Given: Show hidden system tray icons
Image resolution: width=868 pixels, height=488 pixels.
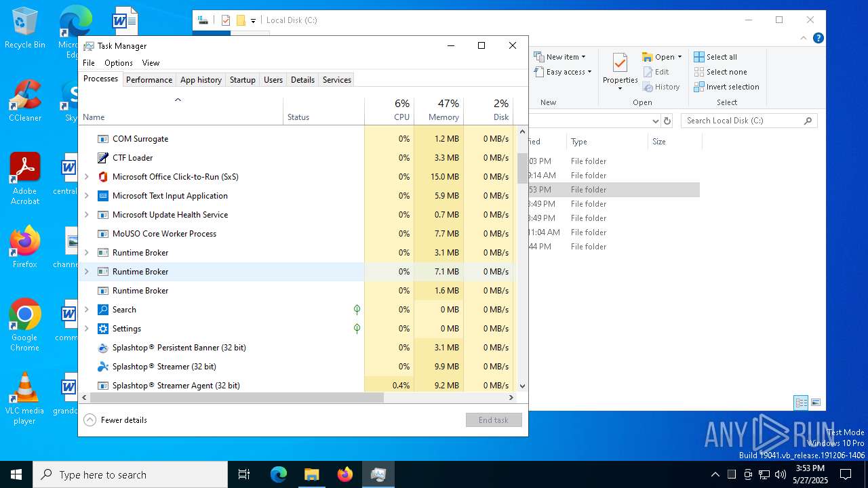Looking at the screenshot, I should tap(715, 474).
